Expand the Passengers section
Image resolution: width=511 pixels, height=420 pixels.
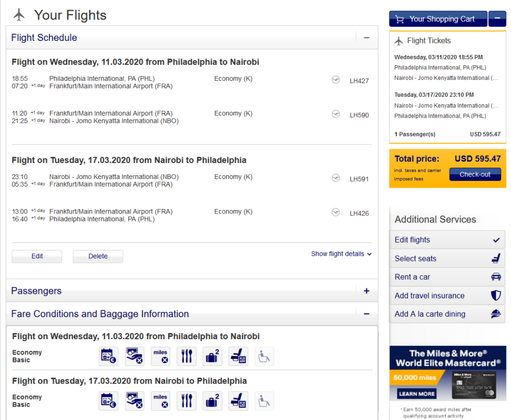(x=367, y=291)
